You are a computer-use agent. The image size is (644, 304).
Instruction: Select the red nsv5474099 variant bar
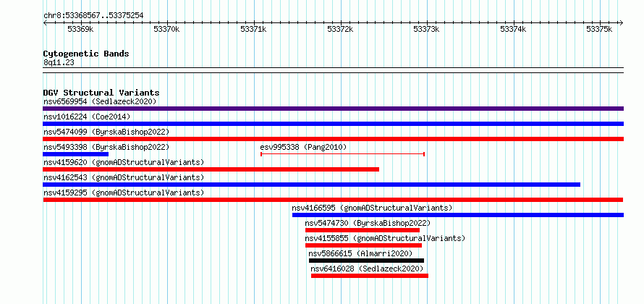click(333, 139)
